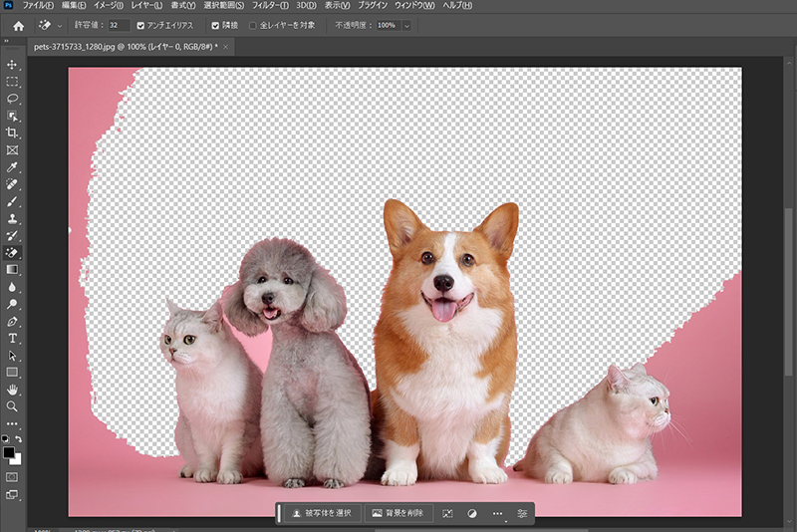Open the contextual bar more options menu
Viewport: 797px width, 532px height.
(497, 514)
